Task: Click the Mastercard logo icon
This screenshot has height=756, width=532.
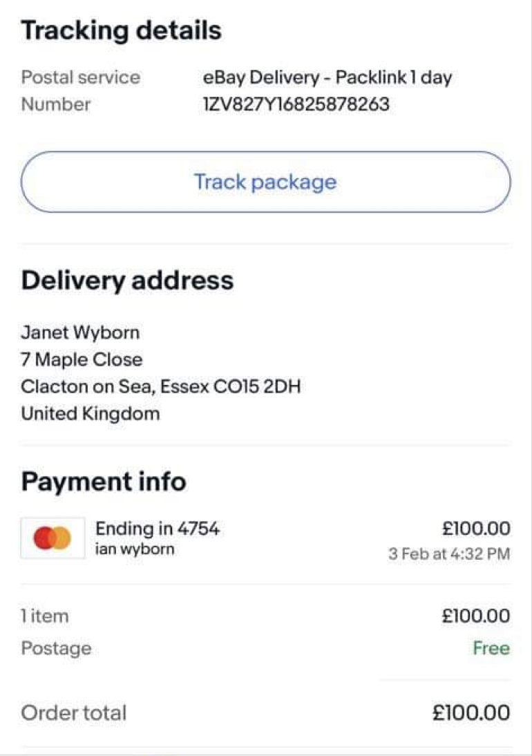Action: pos(53,538)
